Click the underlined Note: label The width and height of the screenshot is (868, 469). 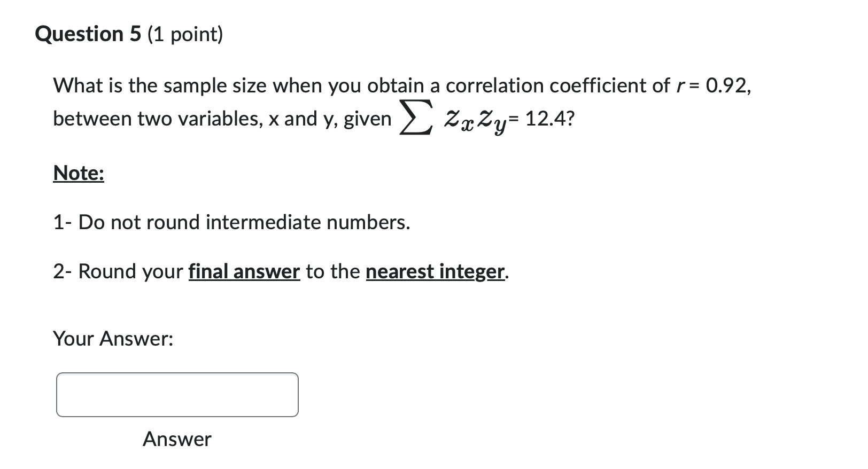pyautogui.click(x=77, y=173)
